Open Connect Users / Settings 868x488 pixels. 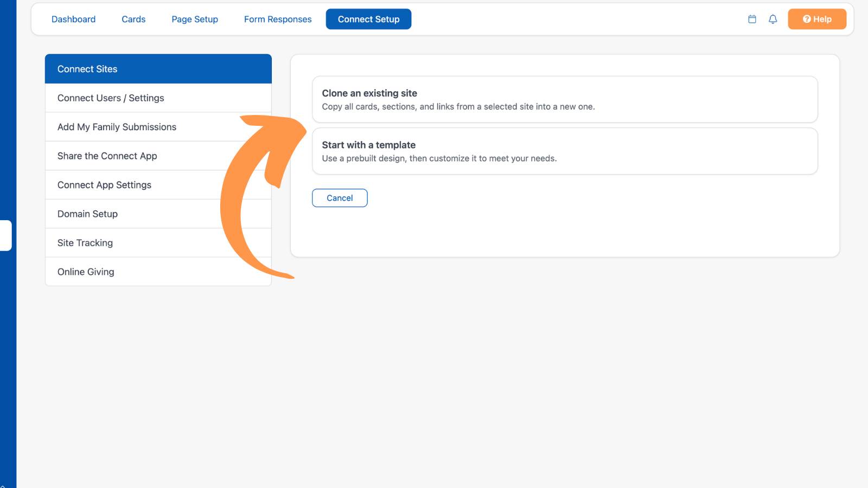(158, 98)
